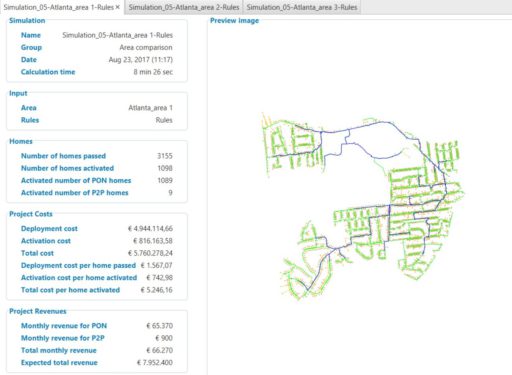Viewport: 512px width, 375px height.
Task: Click the homes passed value 3155
Action: 165,156
